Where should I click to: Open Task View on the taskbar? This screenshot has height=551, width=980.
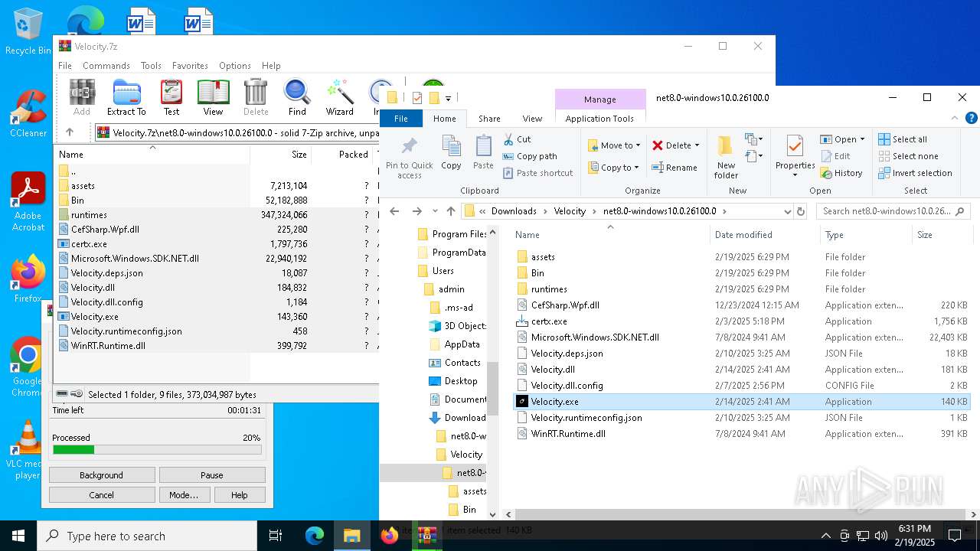tap(276, 536)
